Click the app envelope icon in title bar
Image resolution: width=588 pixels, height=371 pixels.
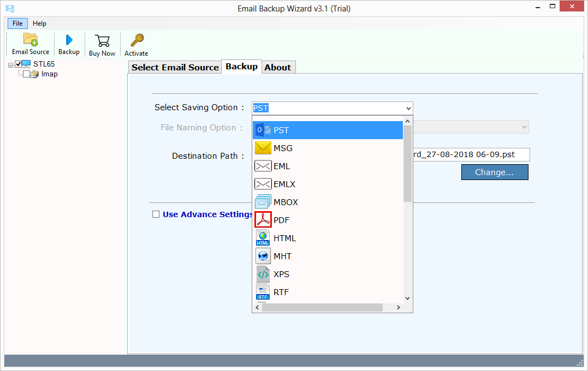pyautogui.click(x=10, y=8)
